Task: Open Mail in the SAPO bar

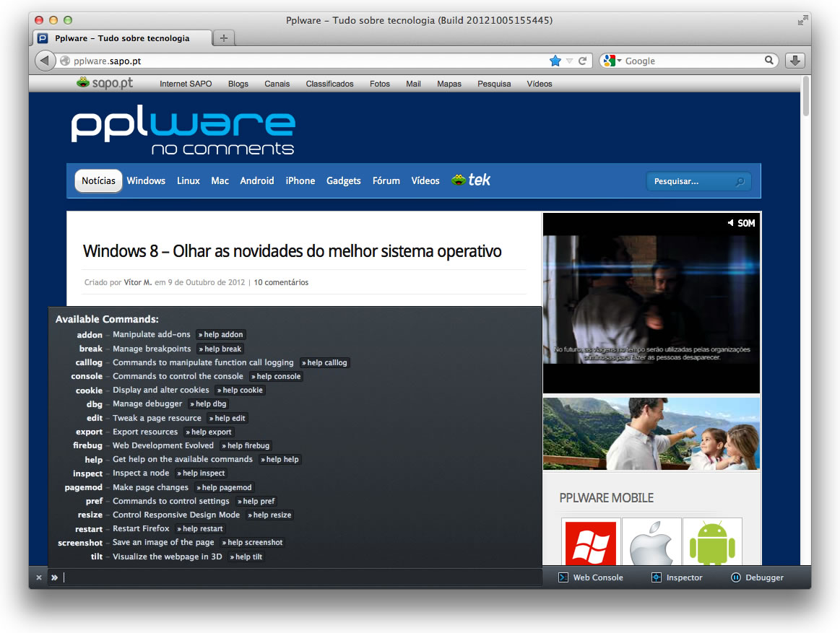Action: pyautogui.click(x=413, y=84)
